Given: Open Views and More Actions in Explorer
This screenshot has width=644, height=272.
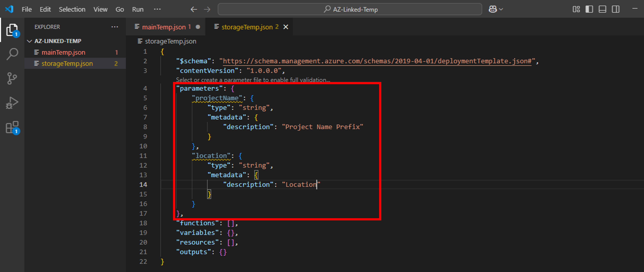Looking at the screenshot, I should tap(115, 27).
